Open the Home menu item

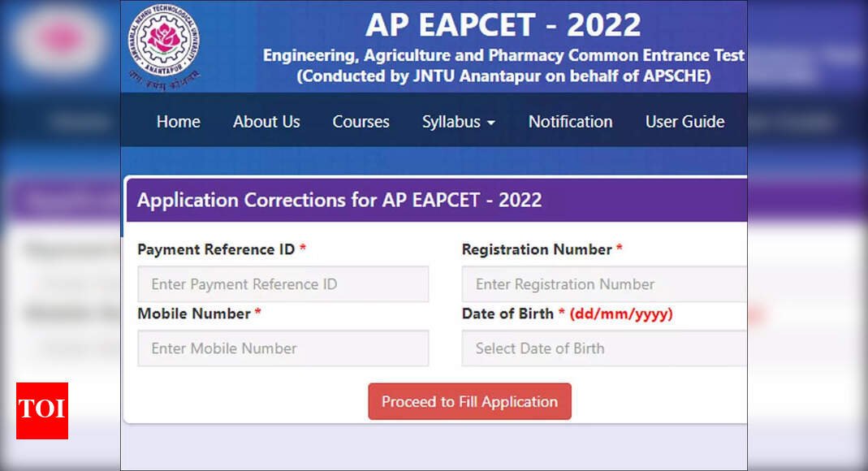click(179, 121)
